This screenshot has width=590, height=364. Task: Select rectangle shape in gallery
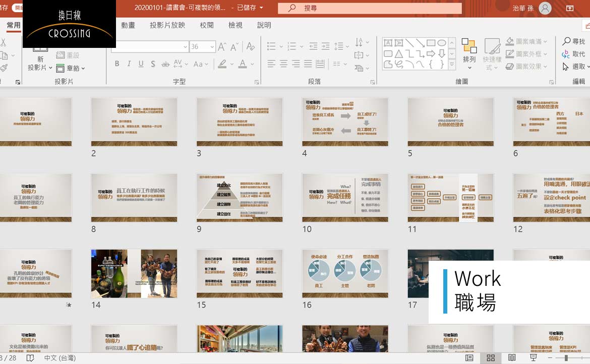pos(431,42)
